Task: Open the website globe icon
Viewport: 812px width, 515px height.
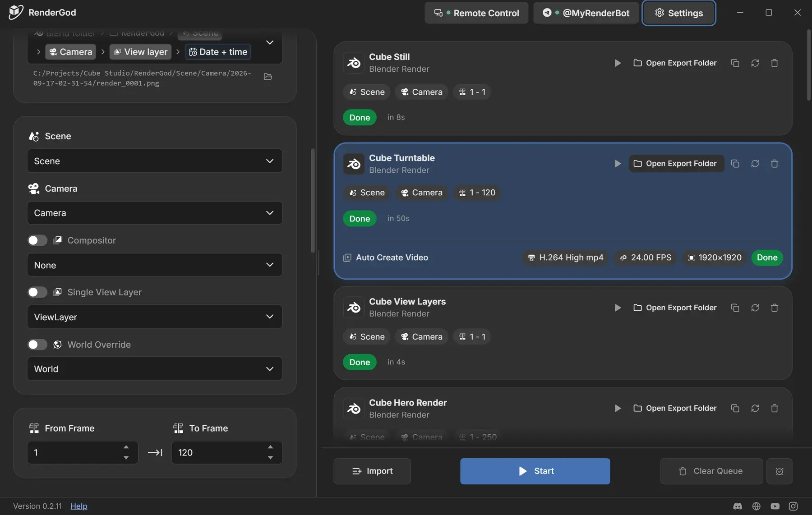Action: pyautogui.click(x=757, y=506)
